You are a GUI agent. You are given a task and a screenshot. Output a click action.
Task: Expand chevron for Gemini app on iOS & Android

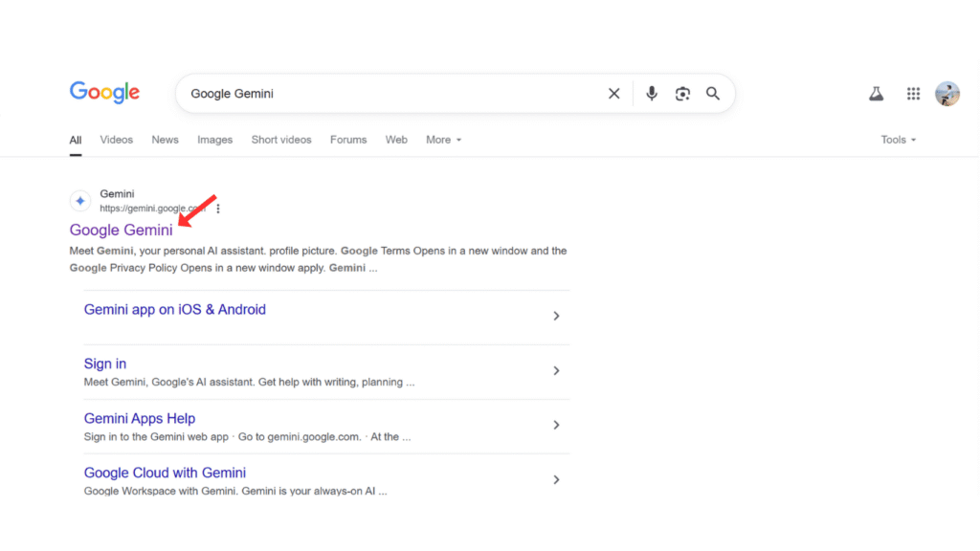tap(556, 316)
